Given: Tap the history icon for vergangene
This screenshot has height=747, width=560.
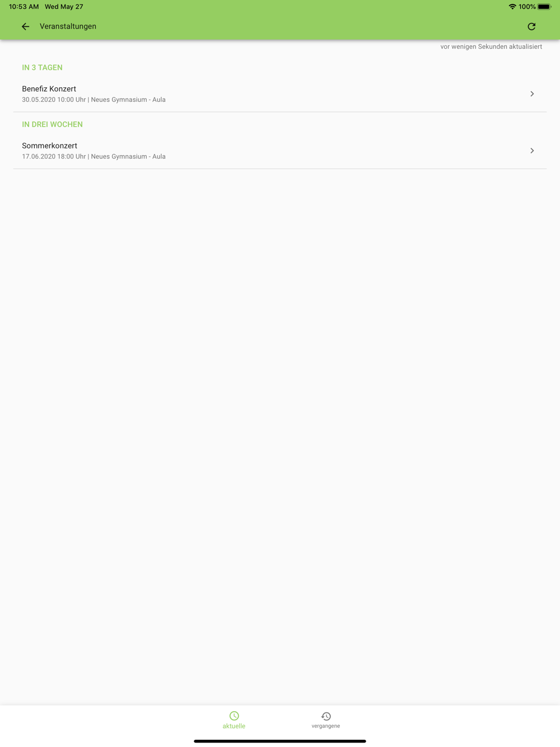Looking at the screenshot, I should [326, 716].
